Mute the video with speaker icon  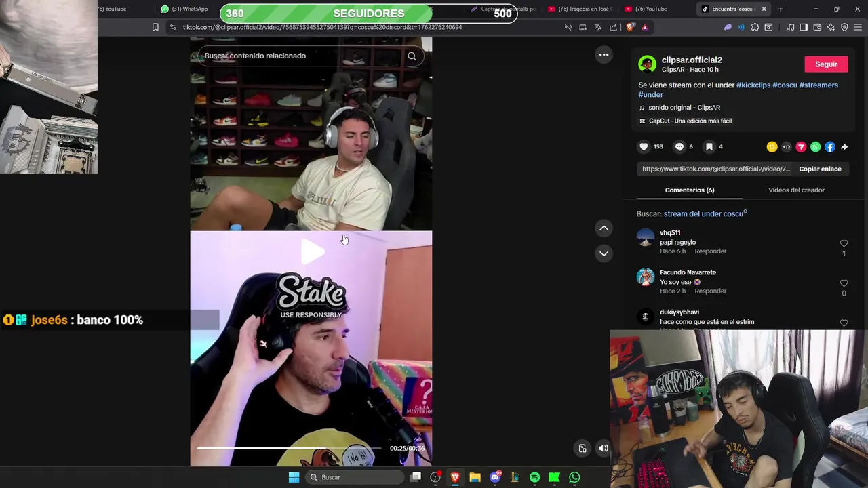[x=603, y=448]
